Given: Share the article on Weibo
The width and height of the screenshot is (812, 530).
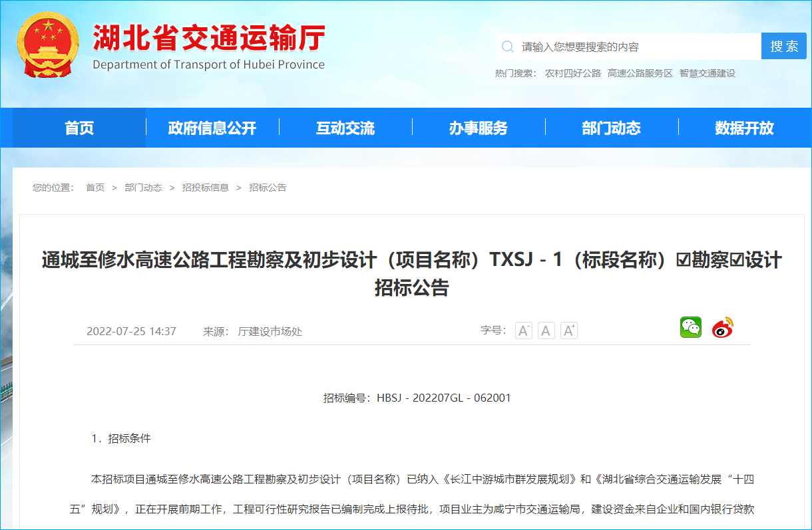Looking at the screenshot, I should point(722,327).
